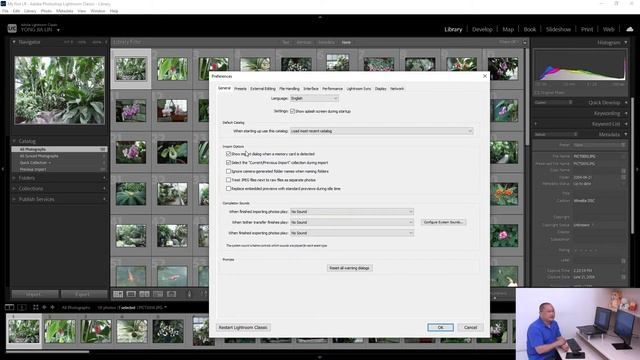Toggle Show import dialog when memory card detected
The width and height of the screenshot is (640, 360).
click(x=229, y=154)
